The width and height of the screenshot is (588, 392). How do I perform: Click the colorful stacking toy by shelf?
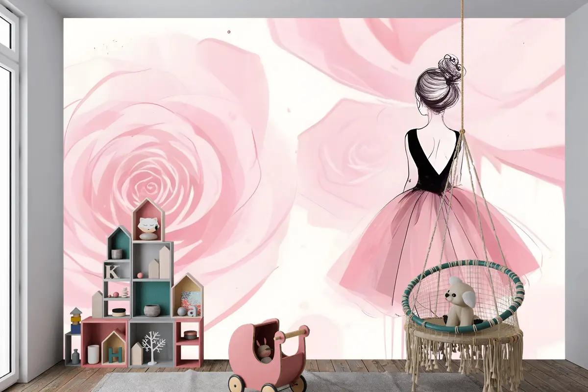75,321
